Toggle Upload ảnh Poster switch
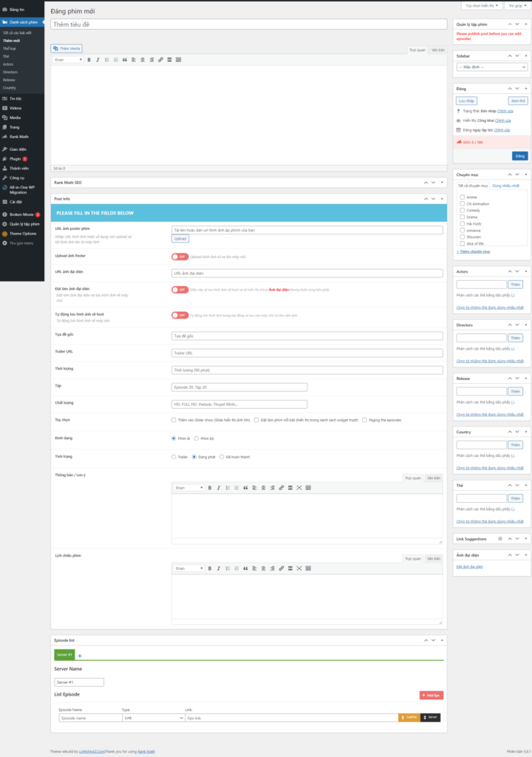Image resolution: width=532 pixels, height=757 pixels. tap(180, 257)
